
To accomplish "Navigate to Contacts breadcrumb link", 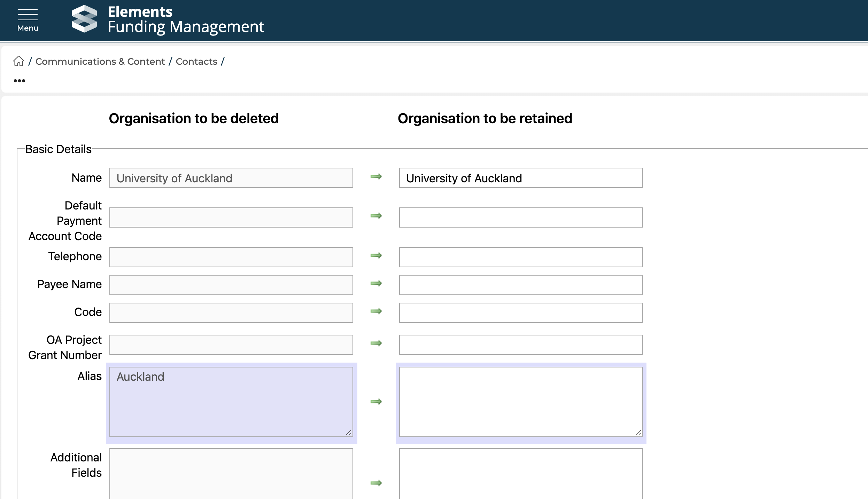I will (196, 62).
